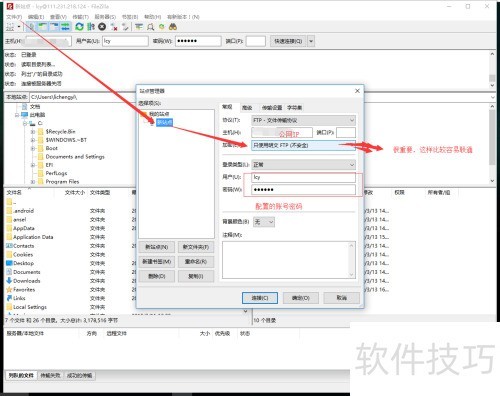Expand the $WINDOWS.~BT folder tree node

click(x=33, y=140)
